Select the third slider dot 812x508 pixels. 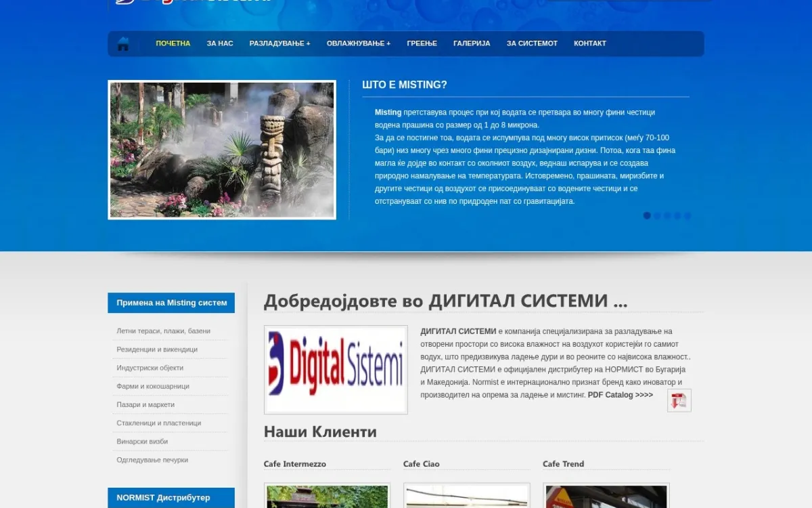pyautogui.click(x=667, y=215)
